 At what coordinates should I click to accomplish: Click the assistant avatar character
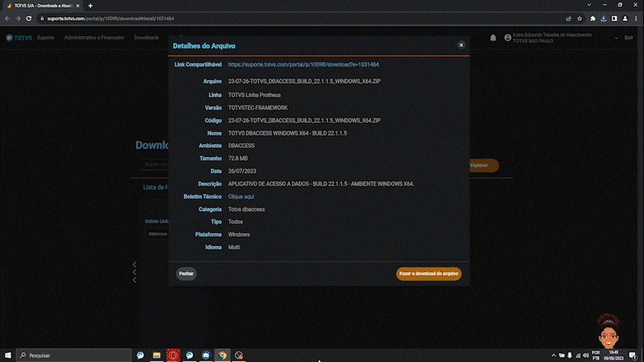tap(609, 331)
